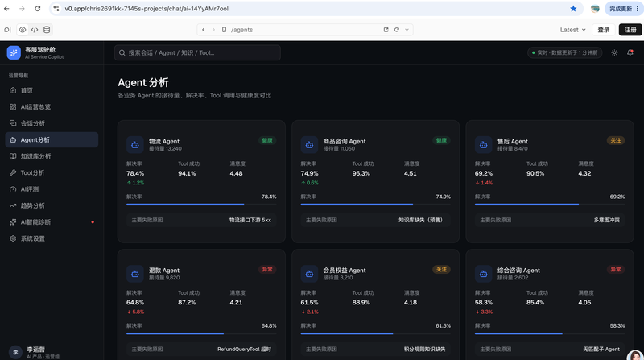Open Tool分析 in sidebar
This screenshot has height=360, width=644.
tap(52, 172)
